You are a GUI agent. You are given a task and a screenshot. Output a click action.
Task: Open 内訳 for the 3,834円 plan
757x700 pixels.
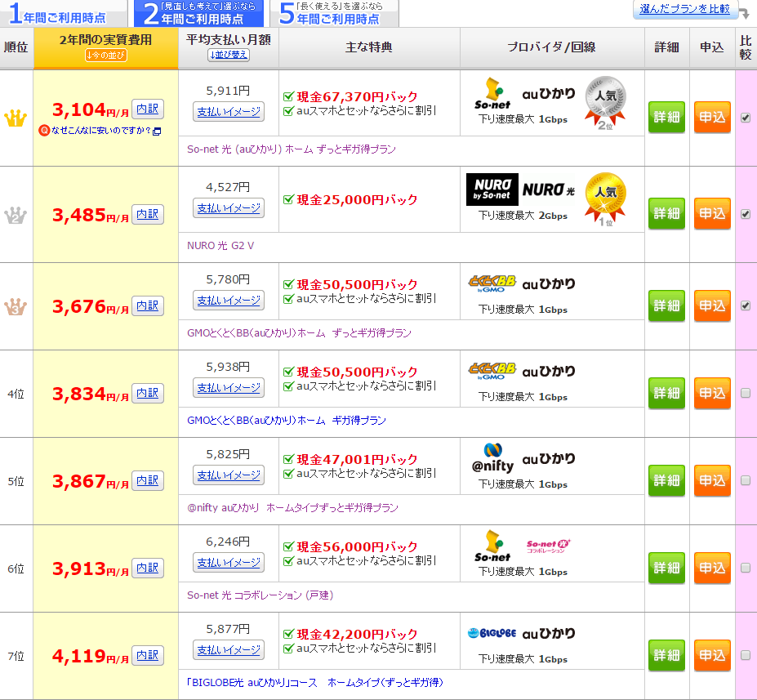click(148, 393)
